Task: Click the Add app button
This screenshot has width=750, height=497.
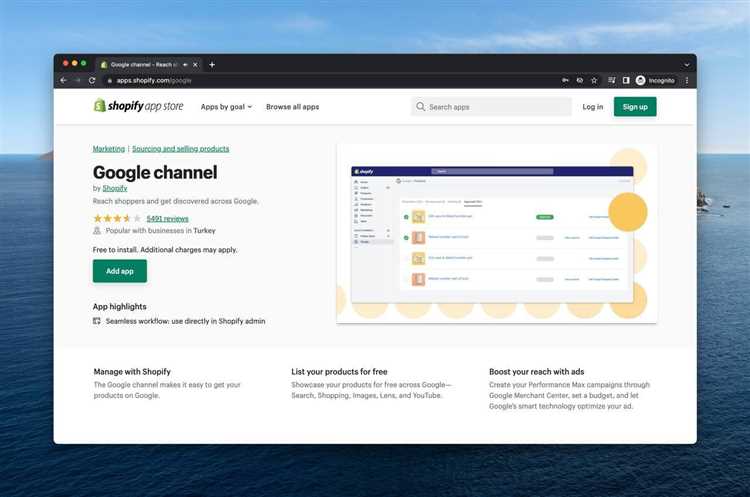Action: point(120,271)
